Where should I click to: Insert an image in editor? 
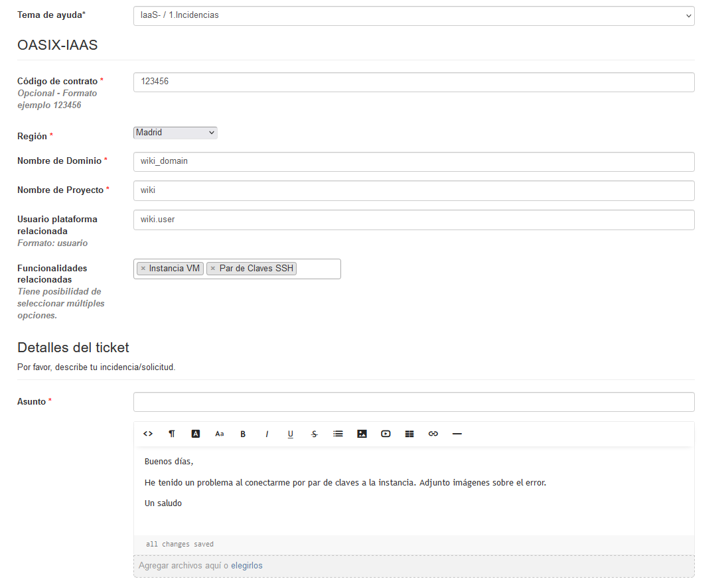(362, 434)
